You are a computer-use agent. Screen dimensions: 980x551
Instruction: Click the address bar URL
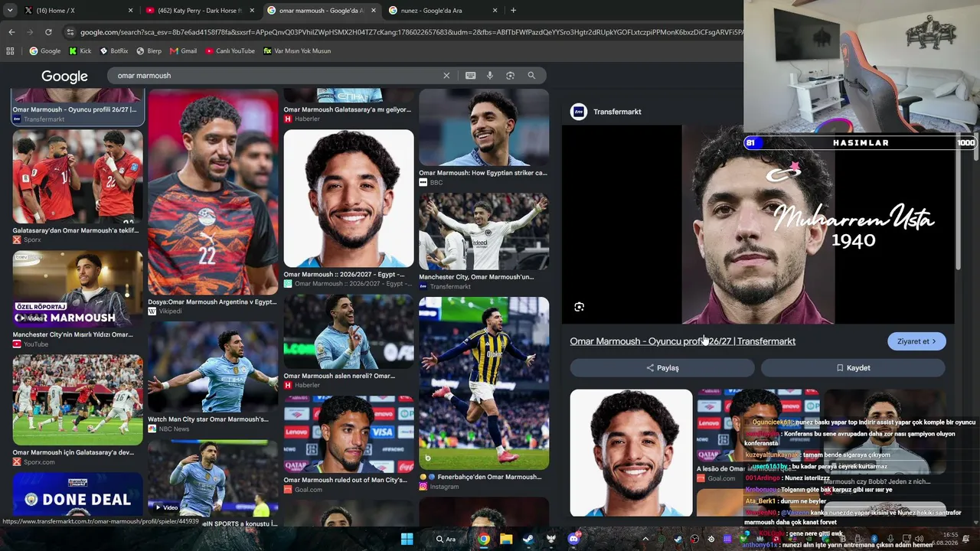coord(410,32)
